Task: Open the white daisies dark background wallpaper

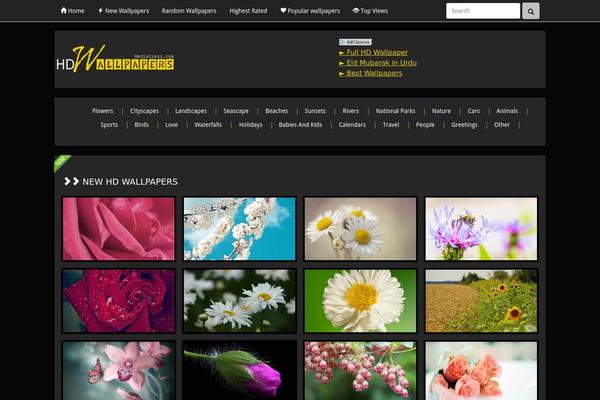Action: tap(240, 301)
